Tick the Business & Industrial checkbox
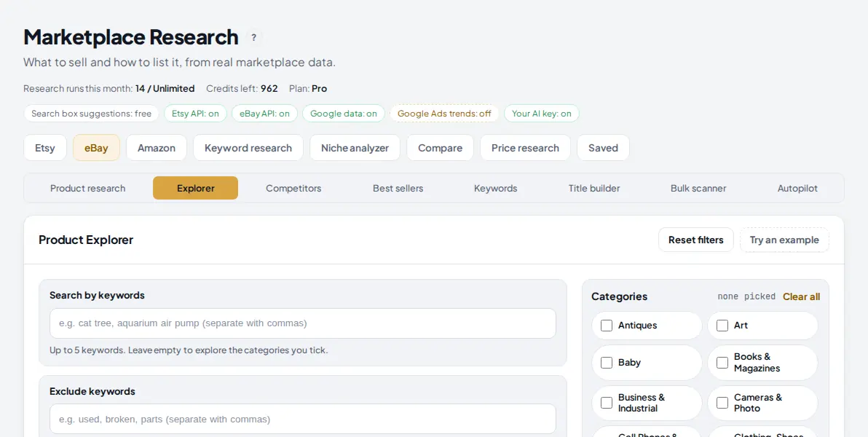Screen dimensions: 868x437 coord(607,403)
